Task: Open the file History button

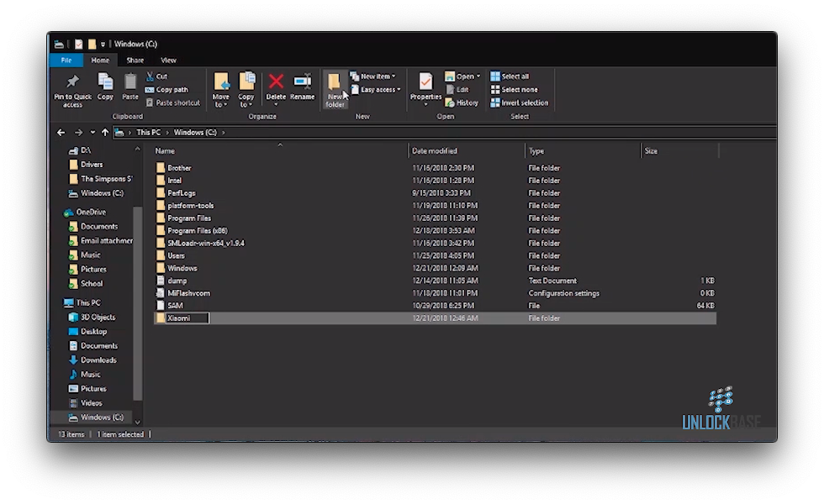Action: coord(462,102)
